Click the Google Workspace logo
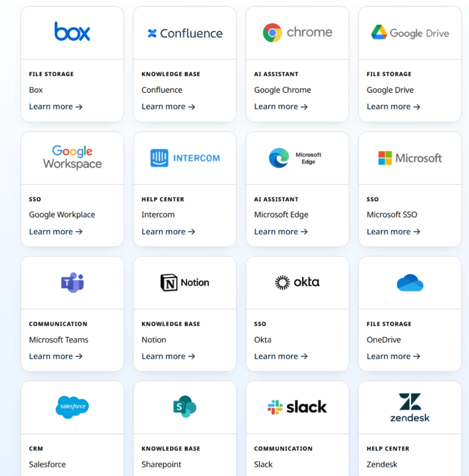This screenshot has height=476, width=469. [x=72, y=158]
